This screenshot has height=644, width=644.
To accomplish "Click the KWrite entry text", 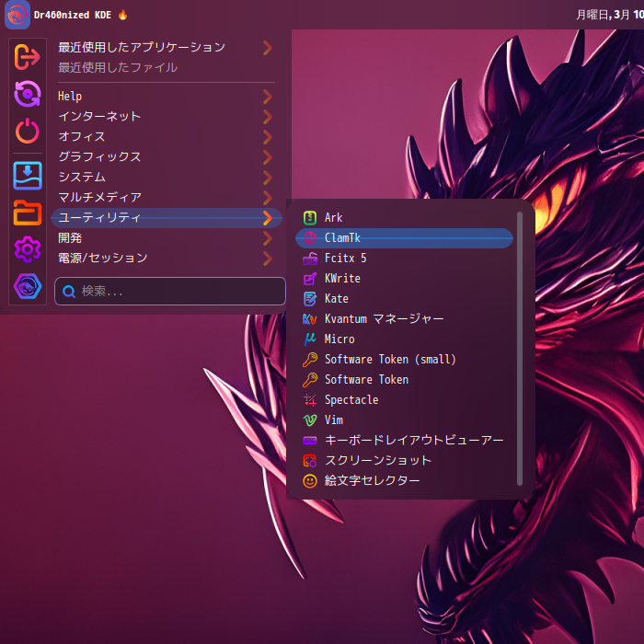I will point(342,279).
